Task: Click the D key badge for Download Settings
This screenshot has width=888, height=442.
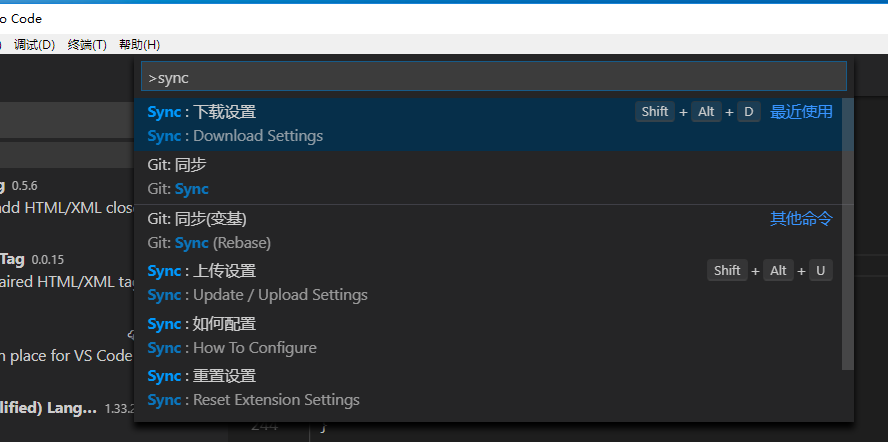Action: (x=749, y=112)
